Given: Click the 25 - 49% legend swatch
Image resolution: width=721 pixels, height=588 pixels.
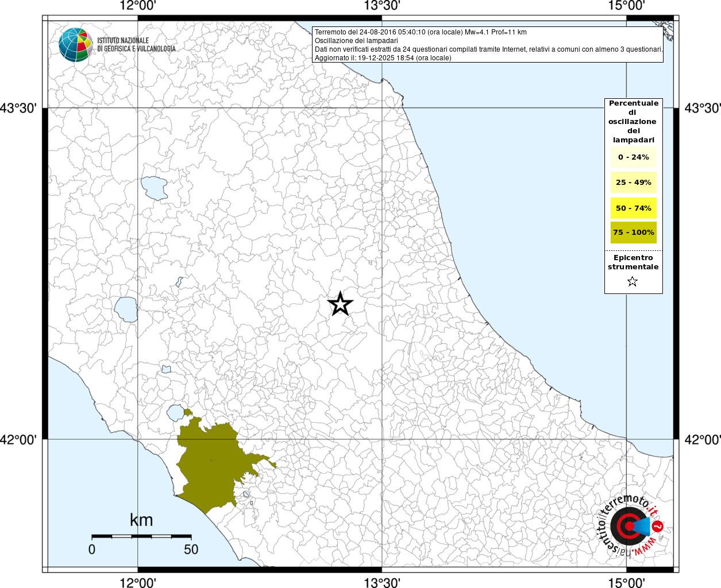Looking at the screenshot, I should click(633, 183).
